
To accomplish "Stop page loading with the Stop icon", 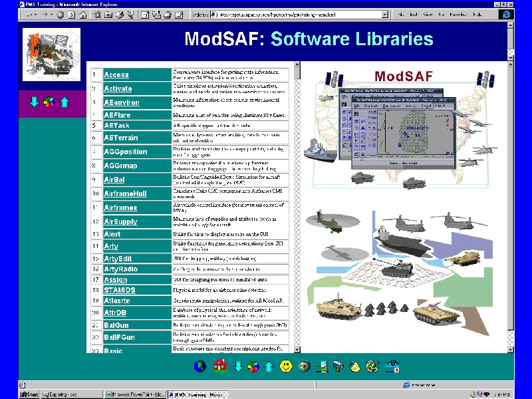I will (x=60, y=15).
